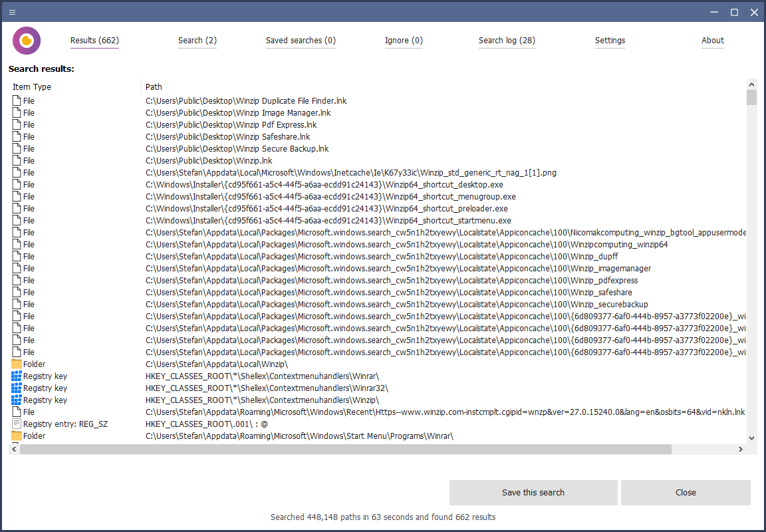Click registry entry icon for REG_SZ row
Image resolution: width=766 pixels, height=532 pixels.
coord(17,424)
